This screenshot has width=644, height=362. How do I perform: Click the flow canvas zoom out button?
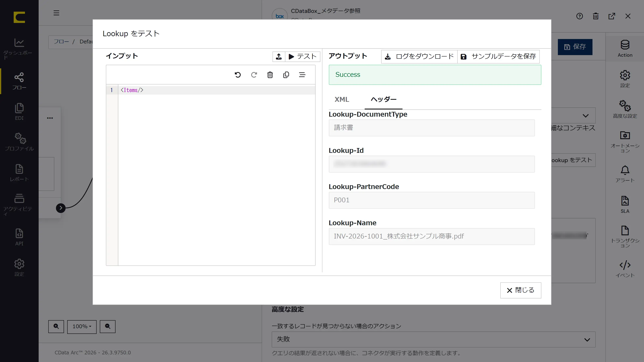107,327
